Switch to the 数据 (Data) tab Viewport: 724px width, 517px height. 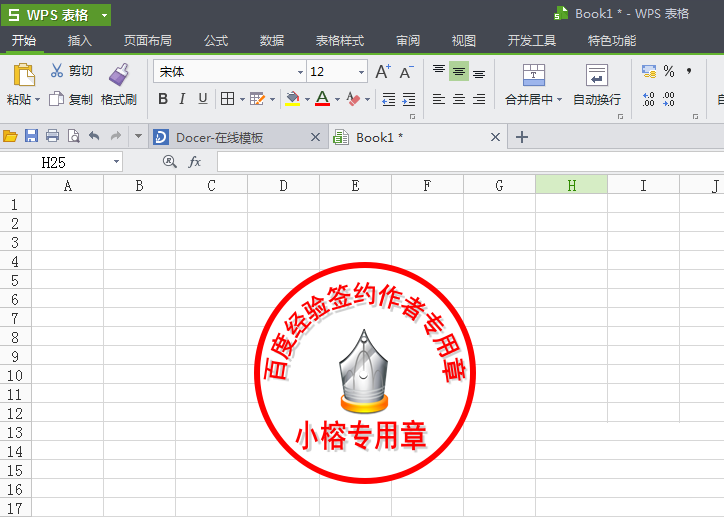272,41
